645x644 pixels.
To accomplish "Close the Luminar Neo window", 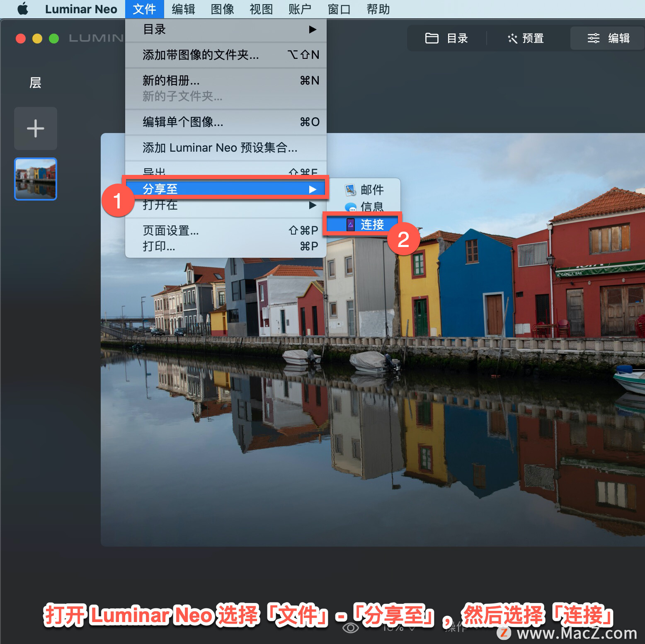I will [x=21, y=39].
